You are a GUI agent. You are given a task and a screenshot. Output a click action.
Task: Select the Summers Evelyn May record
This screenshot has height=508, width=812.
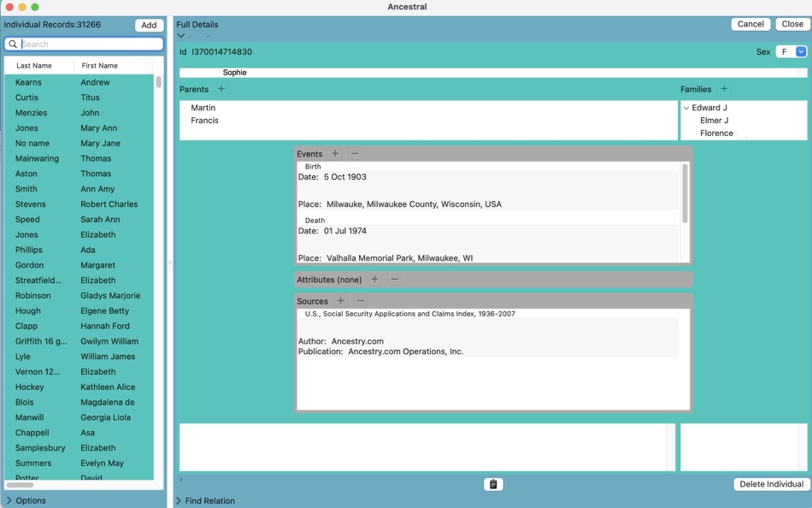[79, 463]
